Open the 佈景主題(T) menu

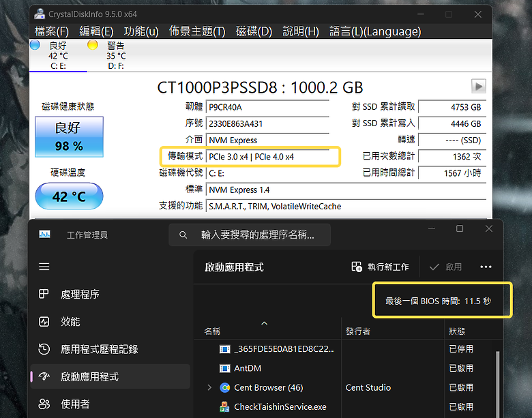(x=197, y=31)
